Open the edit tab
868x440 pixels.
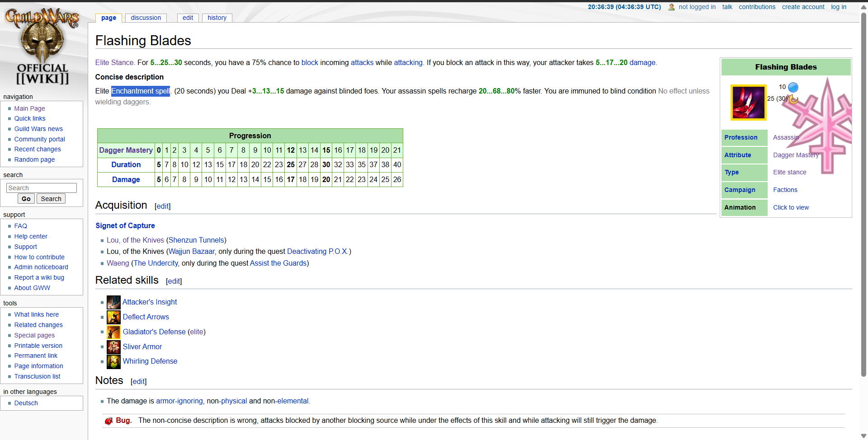coord(188,18)
